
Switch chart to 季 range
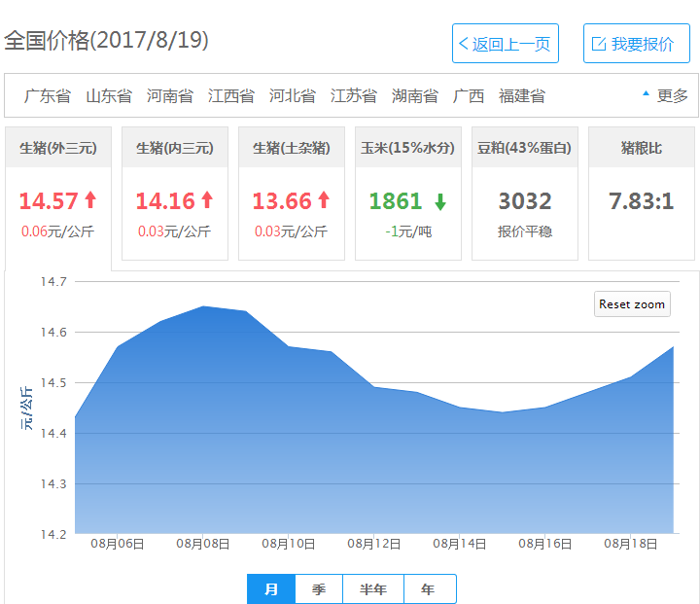[319, 589]
